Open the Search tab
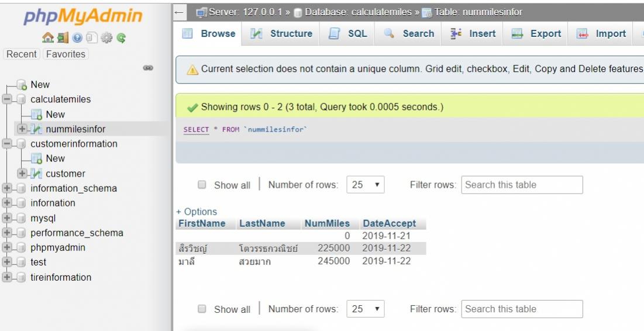This screenshot has height=331, width=644. 409,34
